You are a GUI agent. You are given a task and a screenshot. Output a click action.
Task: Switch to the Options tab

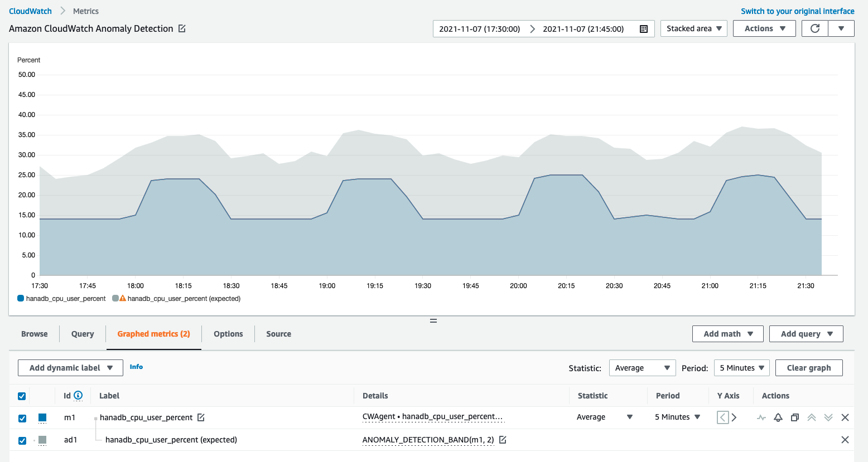coord(228,334)
